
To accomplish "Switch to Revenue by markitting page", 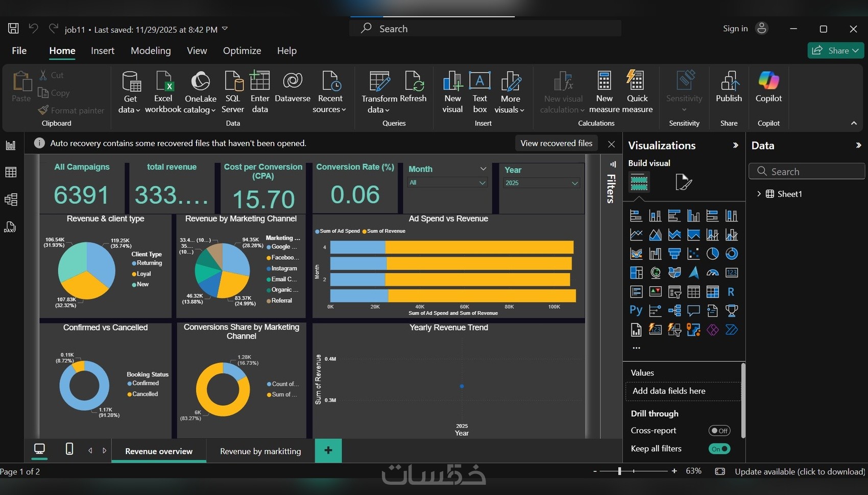I will 260,451.
